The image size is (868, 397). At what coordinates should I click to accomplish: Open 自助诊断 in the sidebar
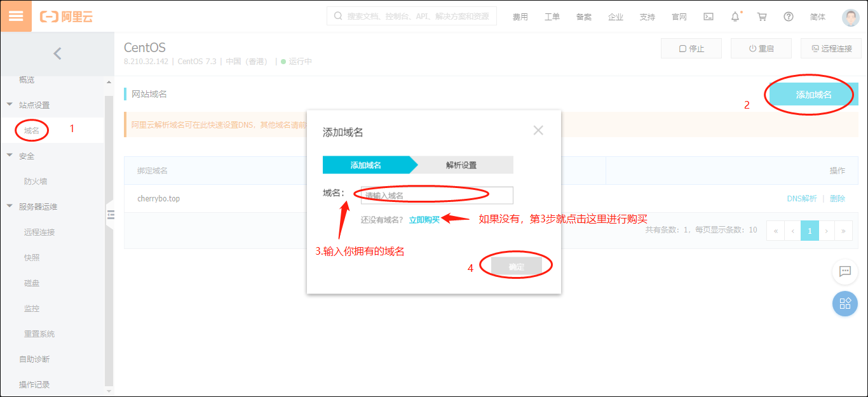pyautogui.click(x=34, y=359)
